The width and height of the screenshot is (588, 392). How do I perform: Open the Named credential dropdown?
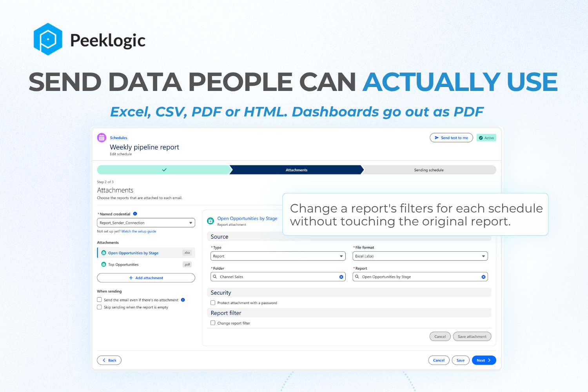tap(146, 223)
